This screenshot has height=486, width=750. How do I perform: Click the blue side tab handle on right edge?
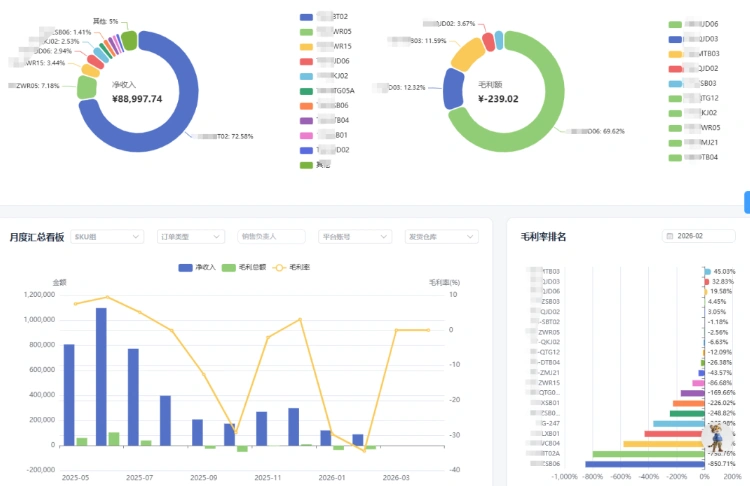(x=746, y=202)
